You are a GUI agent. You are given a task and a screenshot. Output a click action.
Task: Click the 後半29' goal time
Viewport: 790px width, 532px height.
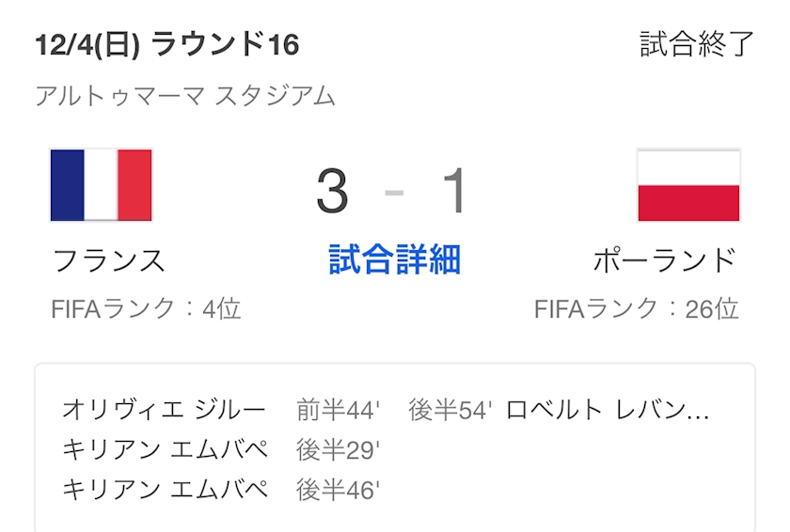[339, 450]
